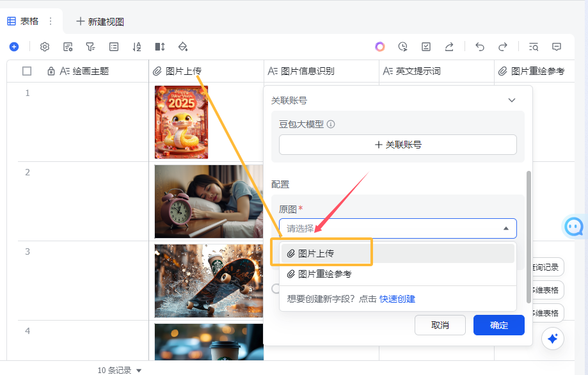This screenshot has width=588, height=375.
Task: Open the sleeping woman alarm clock thumbnail
Action: click(209, 202)
